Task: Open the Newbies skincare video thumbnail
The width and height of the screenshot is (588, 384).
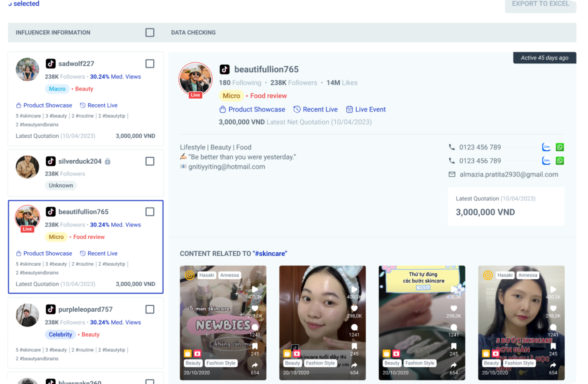Action: point(223,323)
